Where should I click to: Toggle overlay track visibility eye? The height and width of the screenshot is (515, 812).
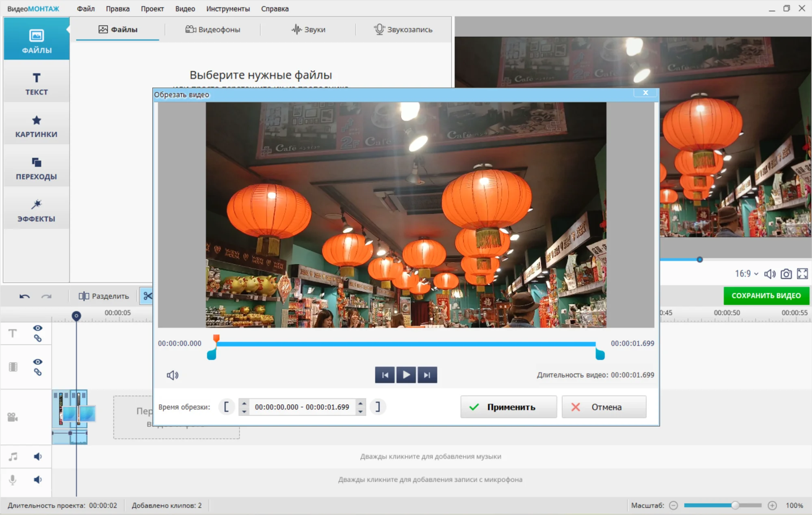point(38,362)
